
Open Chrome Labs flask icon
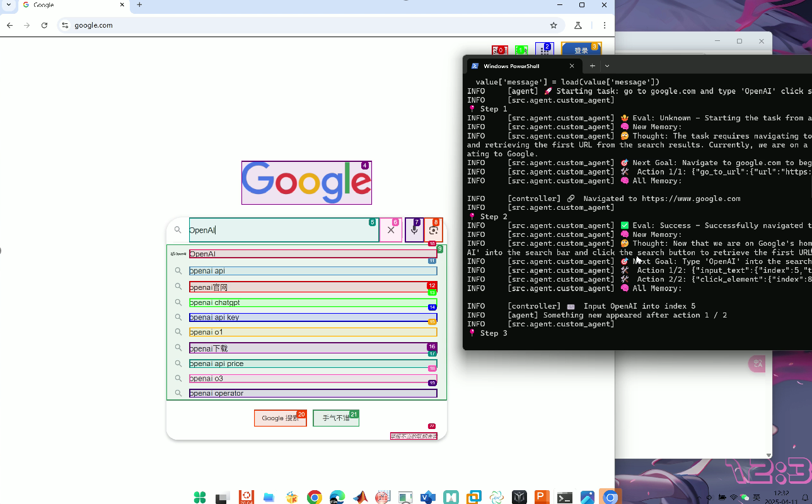coord(578,25)
